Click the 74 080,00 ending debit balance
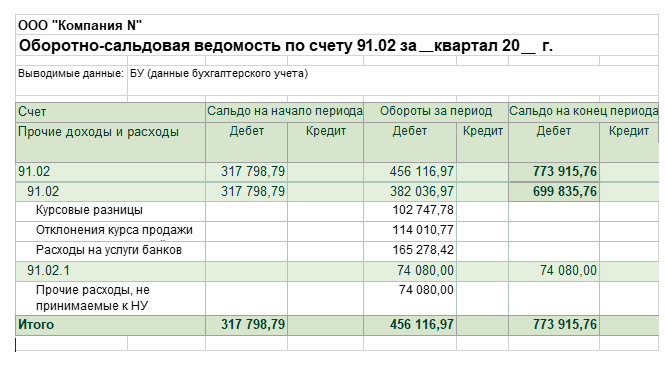The width and height of the screenshot is (665, 381). coord(568,270)
